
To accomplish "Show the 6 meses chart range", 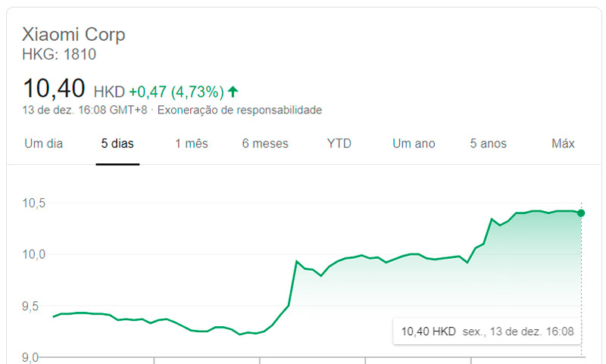I will 265,144.
